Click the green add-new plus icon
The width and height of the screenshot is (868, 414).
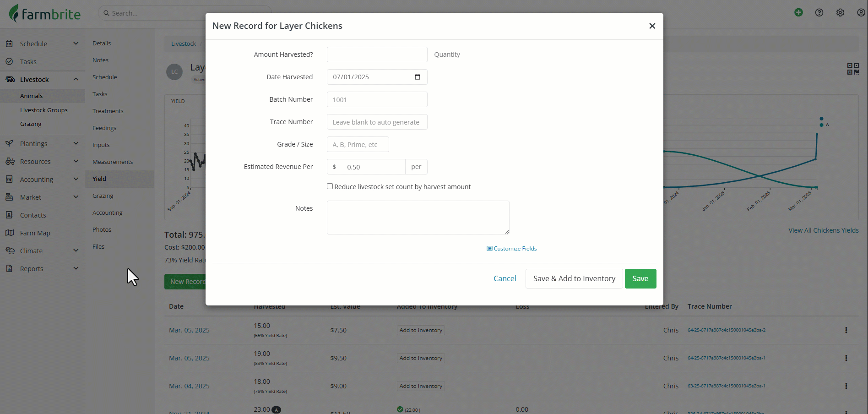point(798,13)
